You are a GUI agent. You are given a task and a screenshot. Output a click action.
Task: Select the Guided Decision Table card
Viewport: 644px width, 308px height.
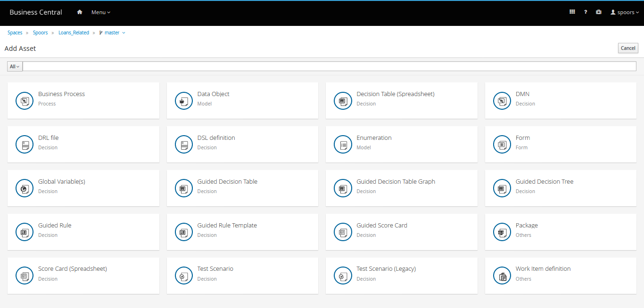click(x=242, y=187)
